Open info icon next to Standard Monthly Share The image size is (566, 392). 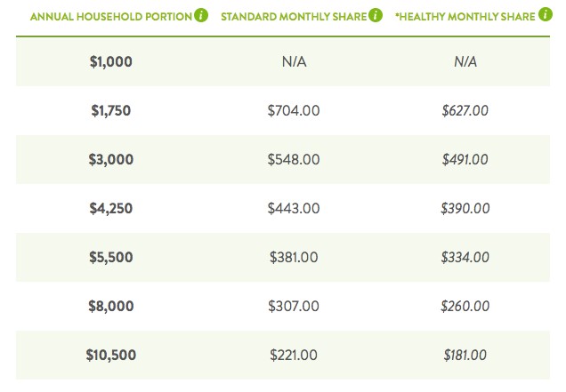pos(376,15)
